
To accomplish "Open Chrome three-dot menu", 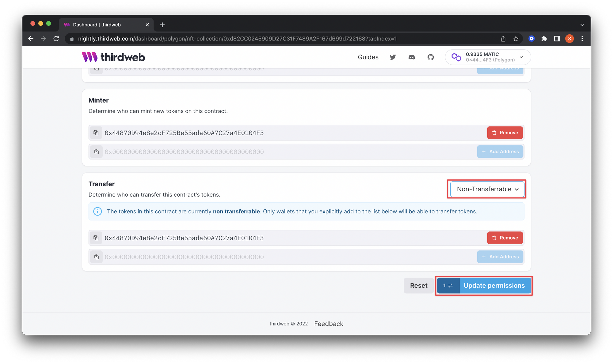I will pyautogui.click(x=582, y=39).
